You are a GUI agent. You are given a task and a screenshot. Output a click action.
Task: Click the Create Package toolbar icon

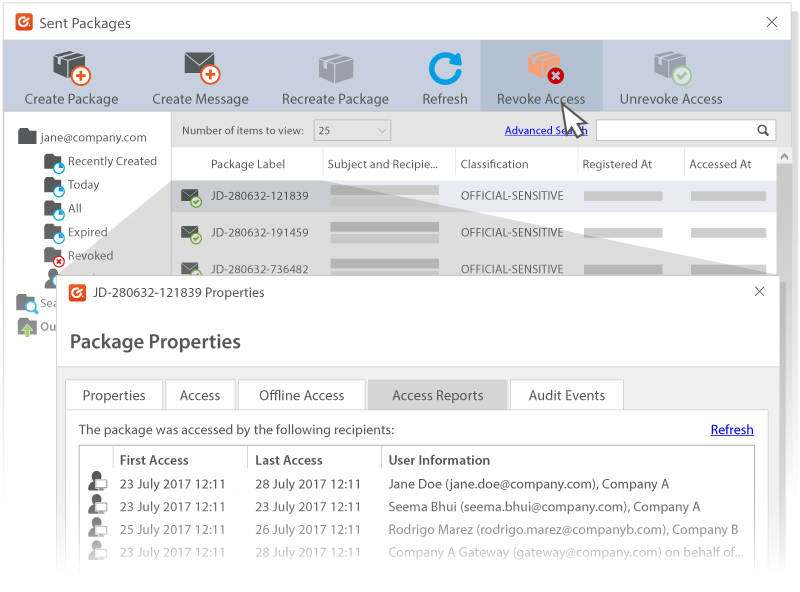pos(71,67)
